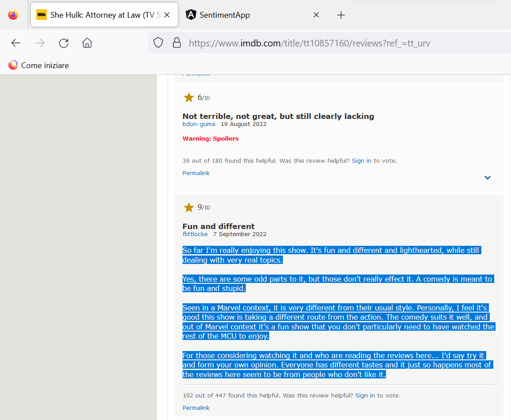Click Sign in under Fun and different review
Image resolution: width=511 pixels, height=420 pixels.
pyautogui.click(x=365, y=396)
